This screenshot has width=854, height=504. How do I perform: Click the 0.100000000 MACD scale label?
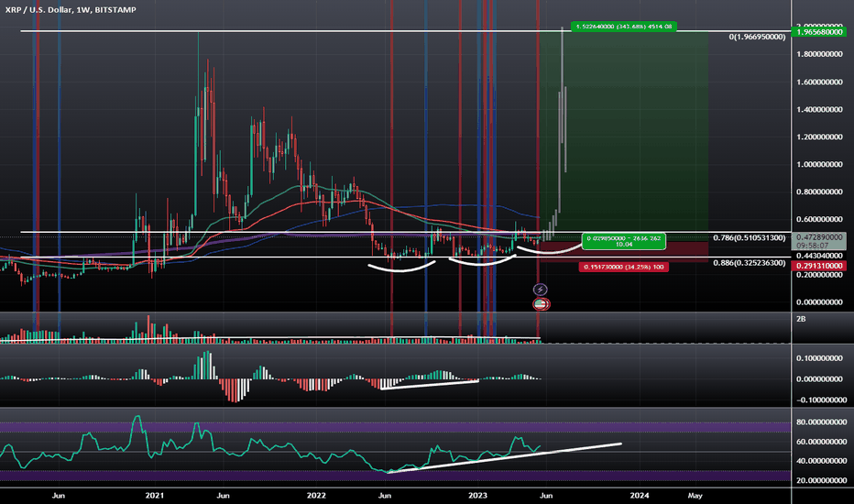coord(819,358)
